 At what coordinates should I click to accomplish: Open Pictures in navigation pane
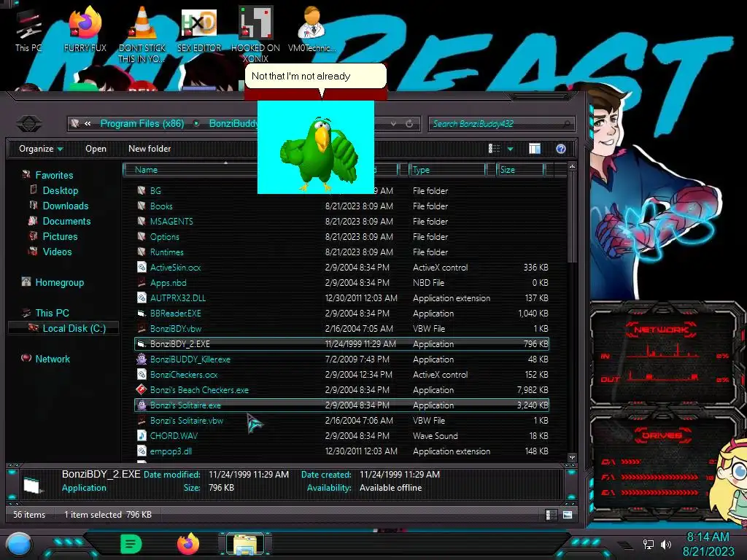click(x=60, y=236)
